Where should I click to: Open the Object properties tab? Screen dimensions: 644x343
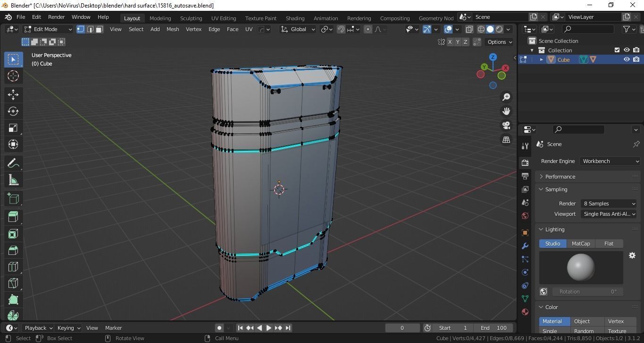click(525, 233)
